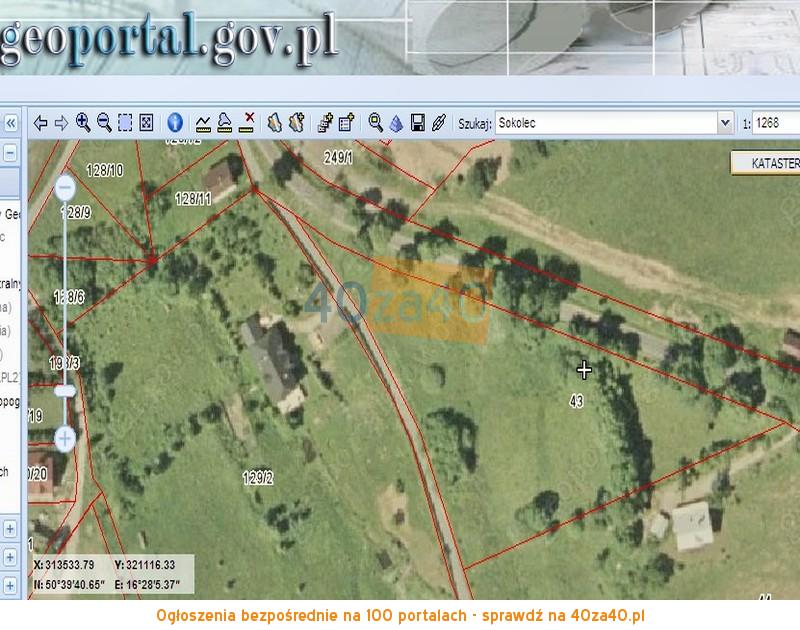
Task: Click zoom slider plus button on map
Action: (x=65, y=437)
